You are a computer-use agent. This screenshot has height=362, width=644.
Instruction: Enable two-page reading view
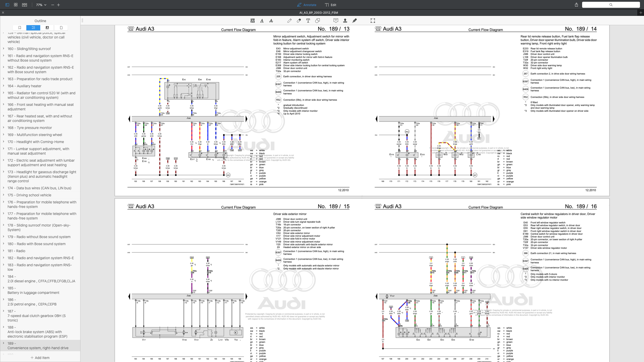pyautogui.click(x=24, y=5)
